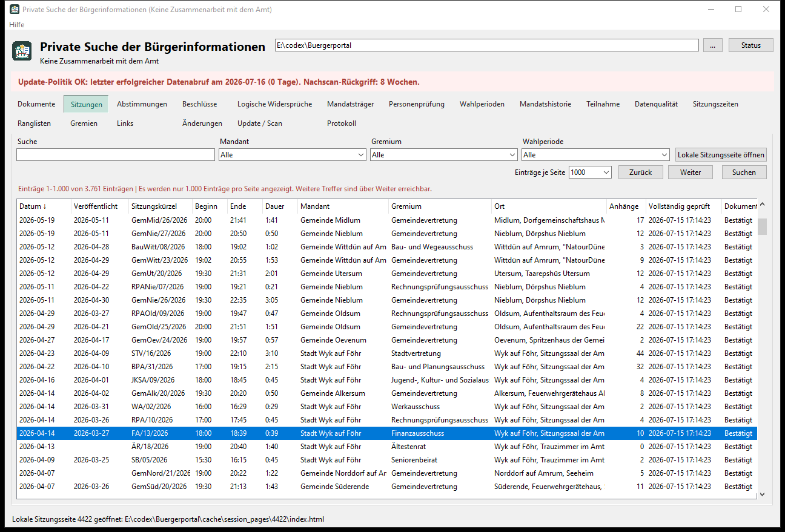This screenshot has height=532, width=785.
Task: Switch to the Abstimmungen tab
Action: click(x=142, y=104)
